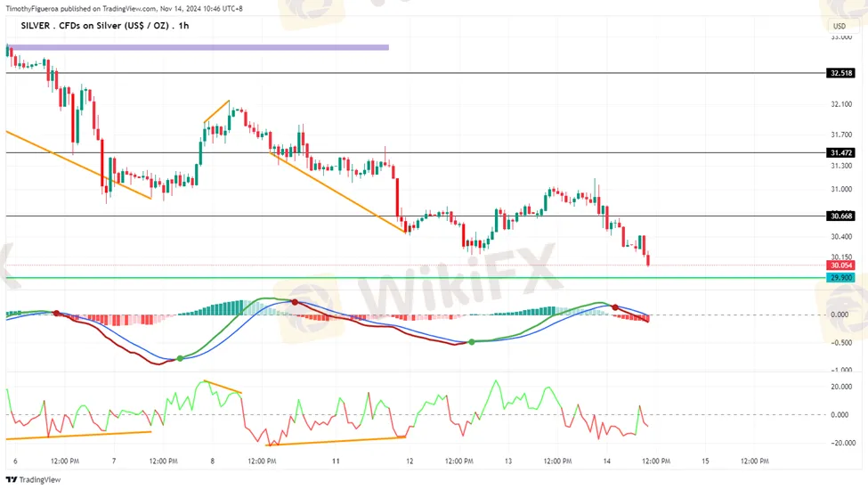Click the SILVER CFDs chart title
Viewport: 868px width, 490px height.
pyautogui.click(x=105, y=26)
